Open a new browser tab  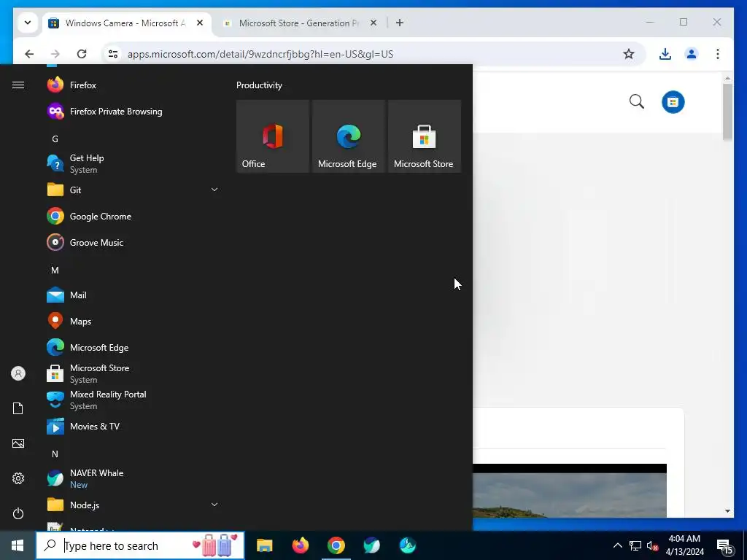pos(400,23)
